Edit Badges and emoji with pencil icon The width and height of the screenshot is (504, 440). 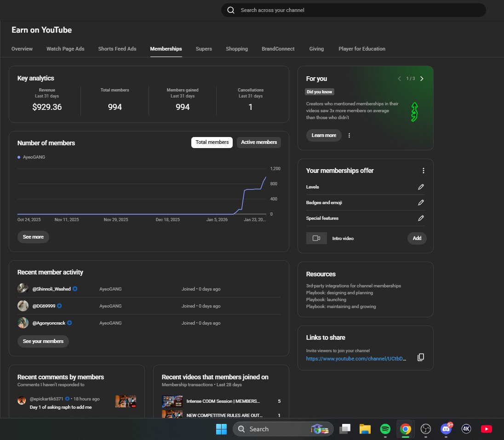[421, 203]
